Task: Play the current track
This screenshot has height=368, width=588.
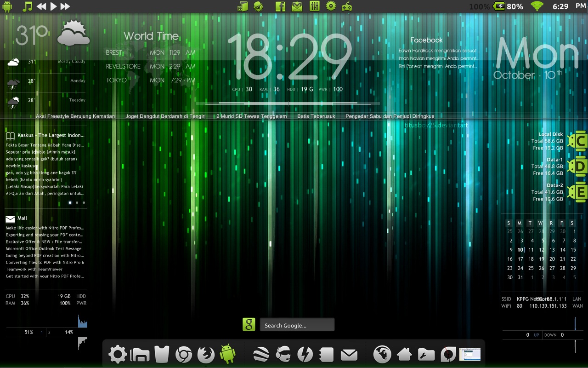Action: pos(53,6)
